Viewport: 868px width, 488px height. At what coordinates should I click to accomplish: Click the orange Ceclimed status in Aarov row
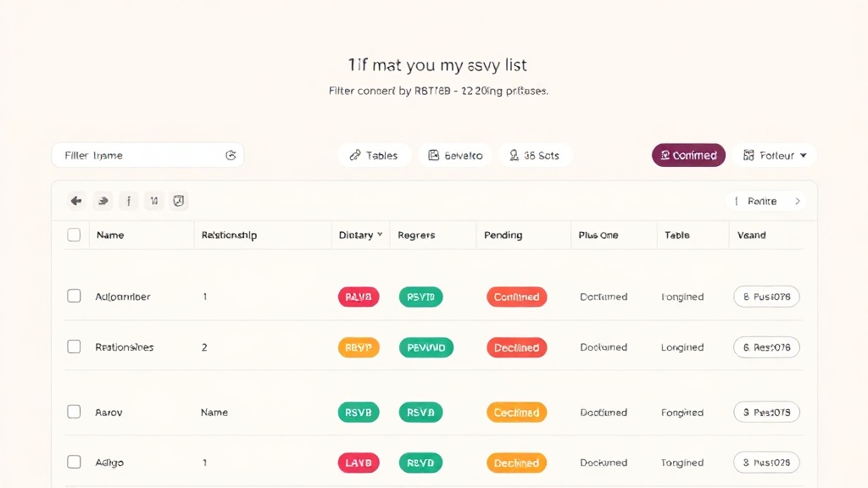click(x=516, y=413)
